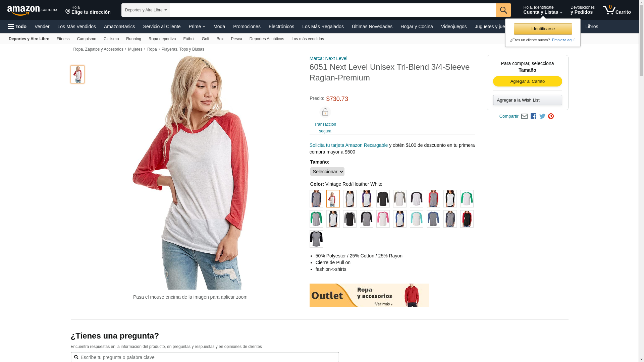The height and width of the screenshot is (362, 644).
Task: Share product via email icon
Action: [524, 116]
